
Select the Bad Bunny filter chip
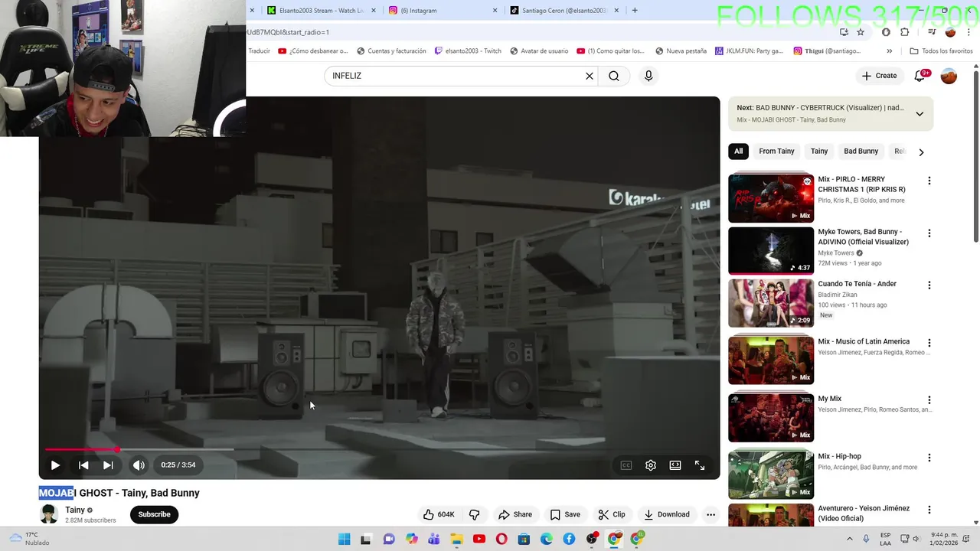pyautogui.click(x=861, y=151)
